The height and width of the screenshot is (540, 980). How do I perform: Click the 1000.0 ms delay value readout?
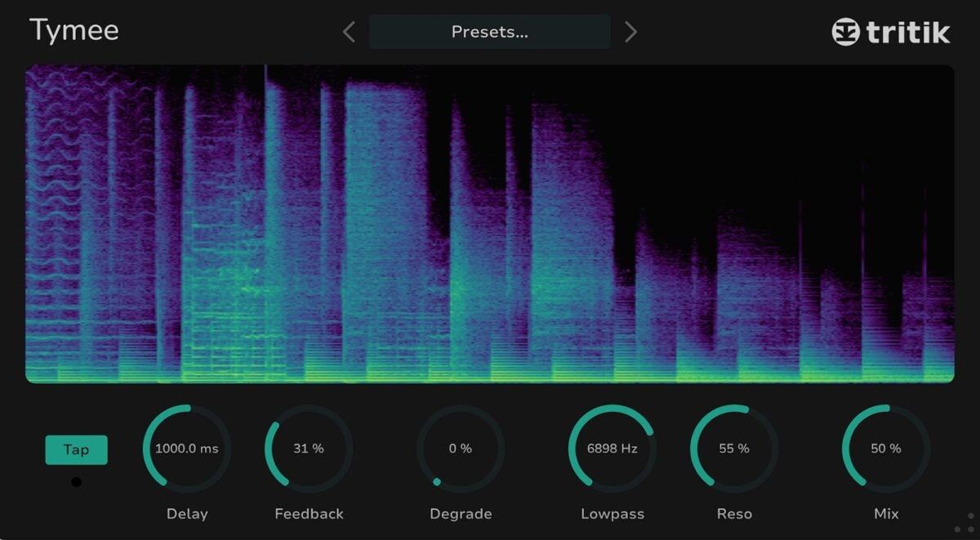point(187,449)
